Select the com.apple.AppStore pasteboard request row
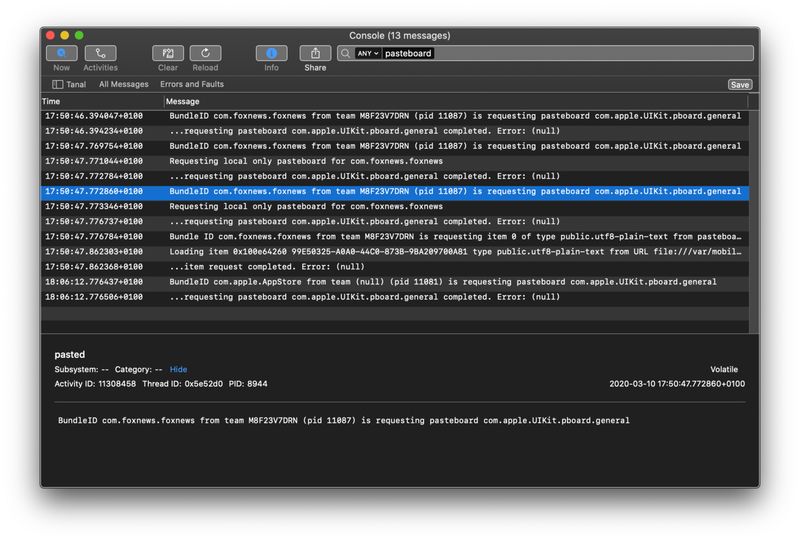 click(400, 282)
